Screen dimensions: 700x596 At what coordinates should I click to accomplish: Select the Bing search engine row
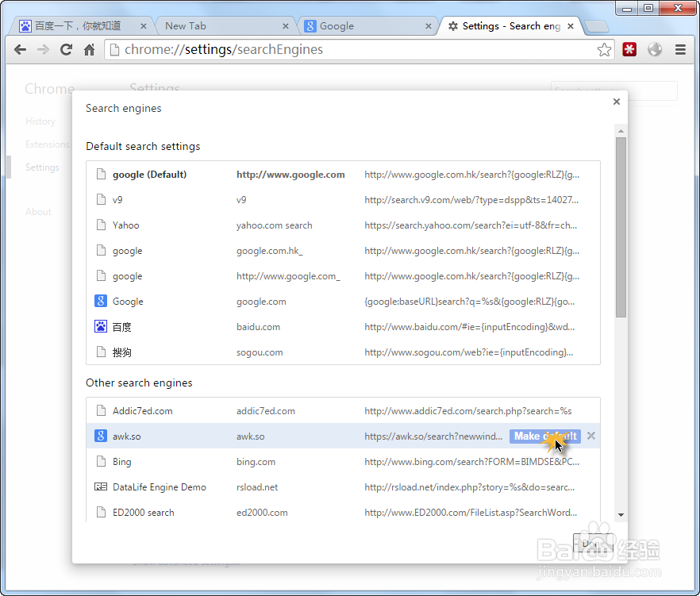(343, 462)
